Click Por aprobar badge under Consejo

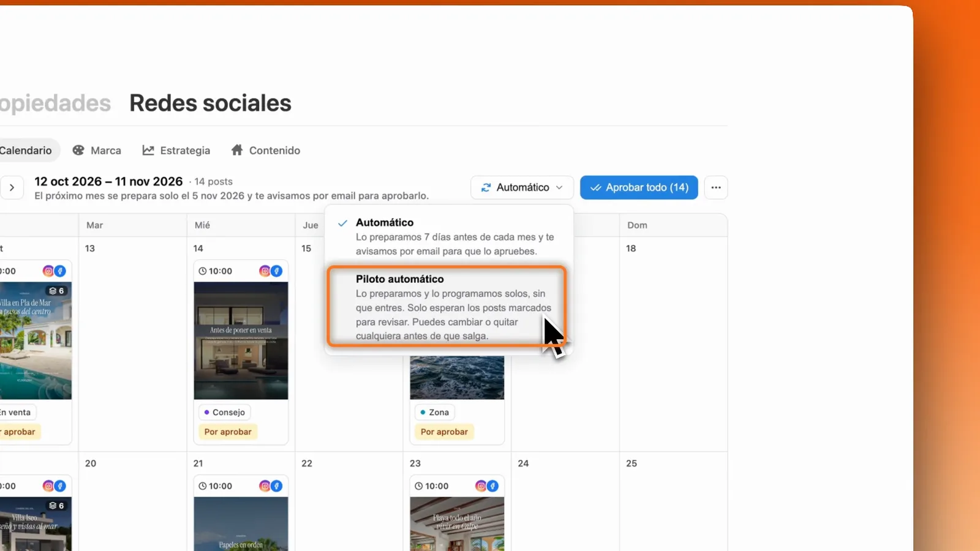point(228,432)
